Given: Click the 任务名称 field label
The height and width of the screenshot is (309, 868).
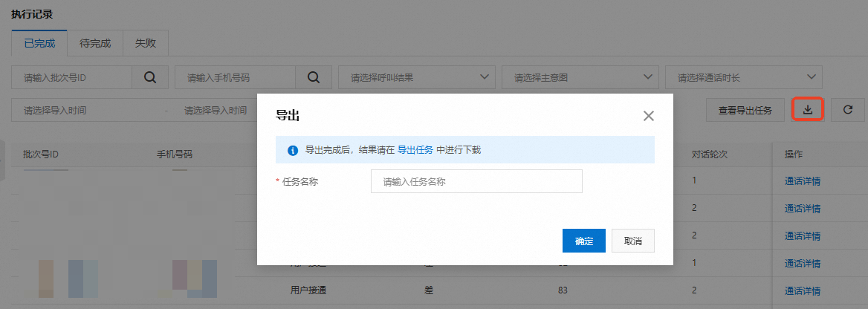Looking at the screenshot, I should (300, 181).
